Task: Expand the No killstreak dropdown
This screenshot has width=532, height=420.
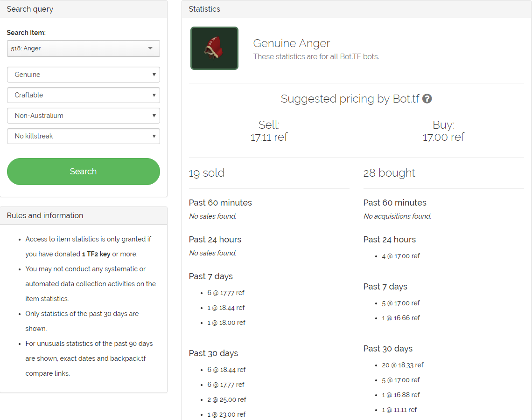Action: click(84, 136)
